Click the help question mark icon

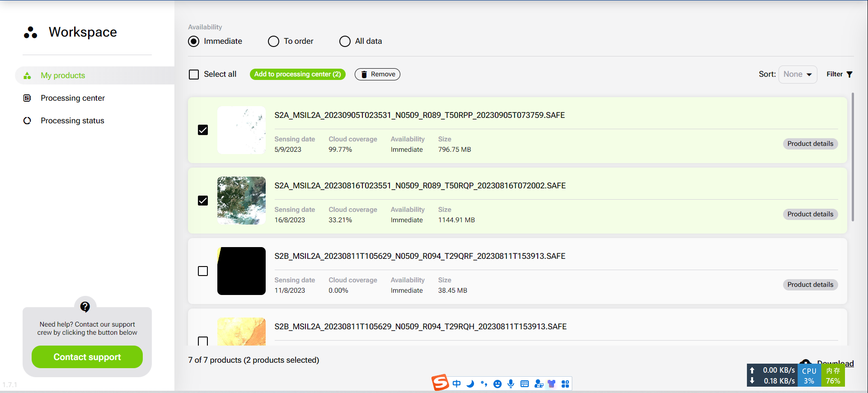pyautogui.click(x=85, y=307)
